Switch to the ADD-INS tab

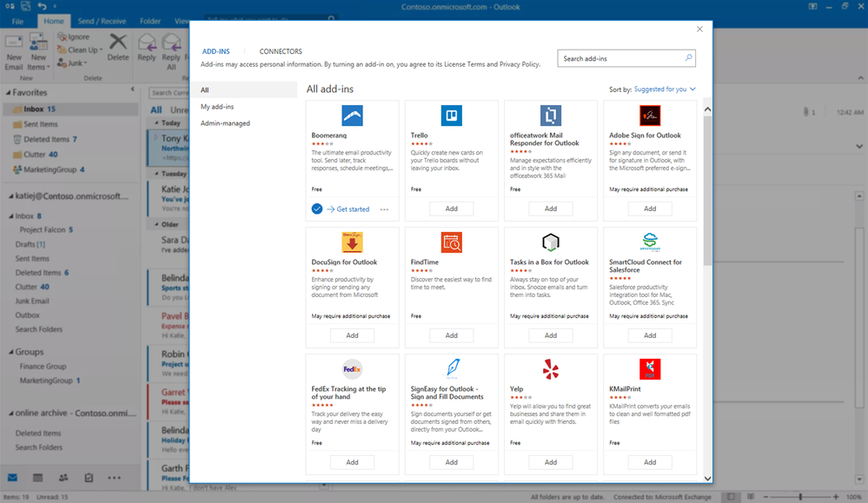click(215, 51)
